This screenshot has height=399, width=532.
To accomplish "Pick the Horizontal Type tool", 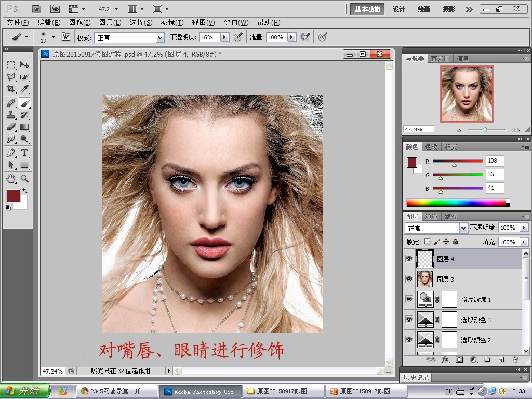I will point(24,153).
